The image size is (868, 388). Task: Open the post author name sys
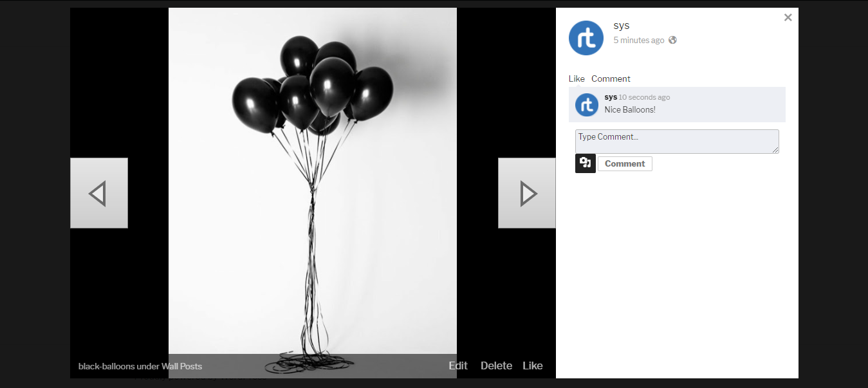point(621,26)
